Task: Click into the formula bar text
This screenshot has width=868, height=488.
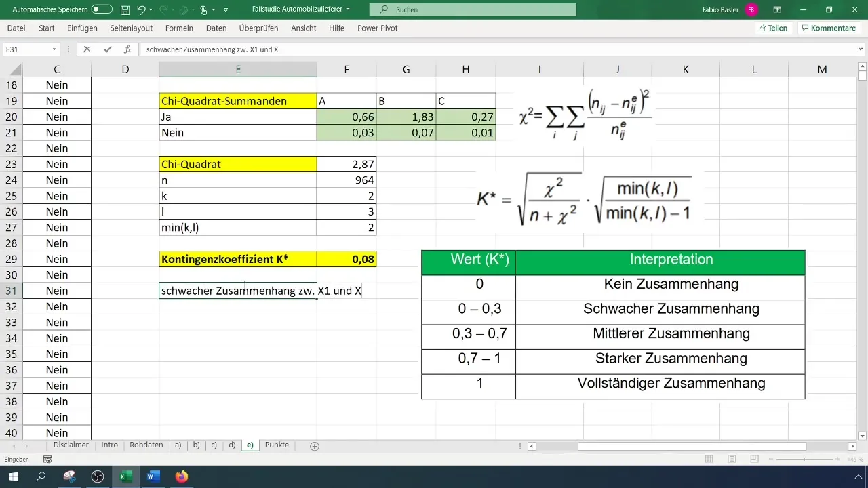Action: click(x=497, y=49)
